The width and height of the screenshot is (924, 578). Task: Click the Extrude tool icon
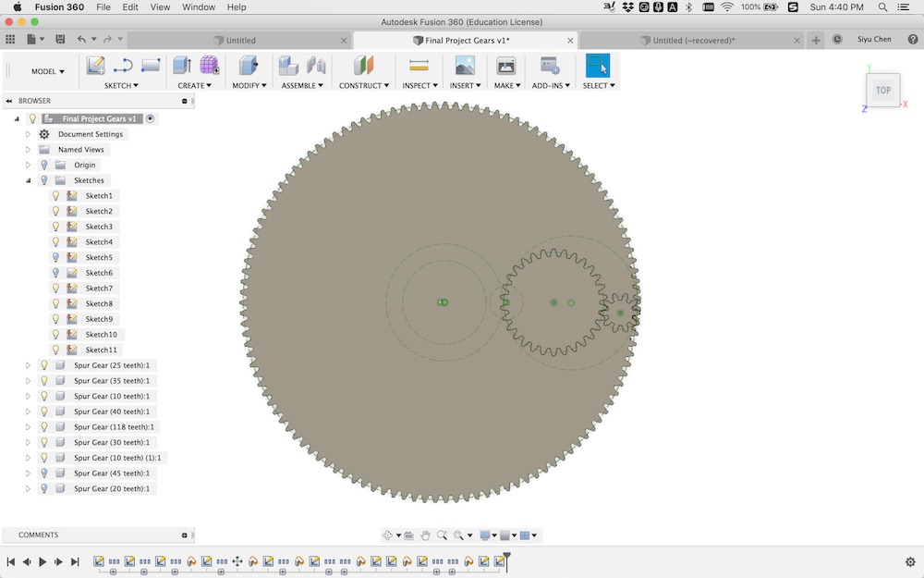[182, 66]
